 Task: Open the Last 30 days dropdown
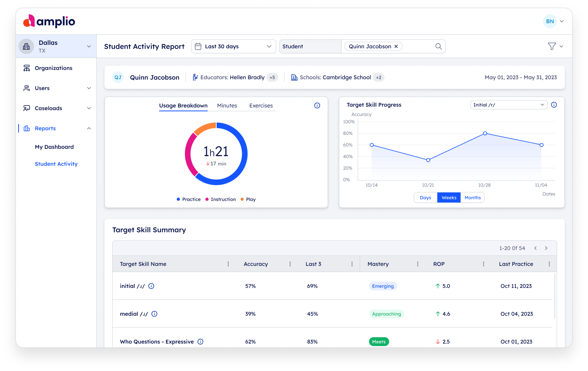(x=234, y=46)
